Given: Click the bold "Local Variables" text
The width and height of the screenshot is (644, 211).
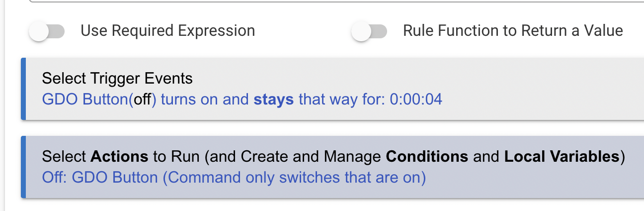Looking at the screenshot, I should tap(562, 157).
